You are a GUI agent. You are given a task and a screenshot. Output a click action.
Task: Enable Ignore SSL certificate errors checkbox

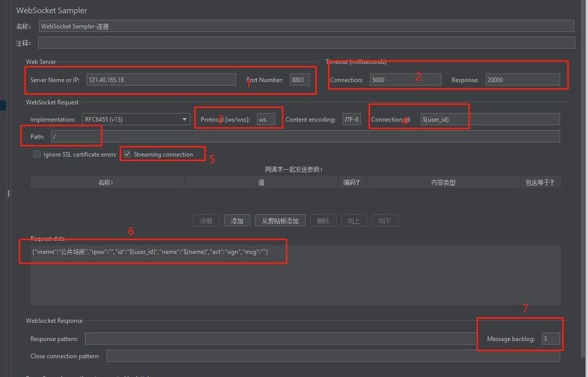pos(36,154)
